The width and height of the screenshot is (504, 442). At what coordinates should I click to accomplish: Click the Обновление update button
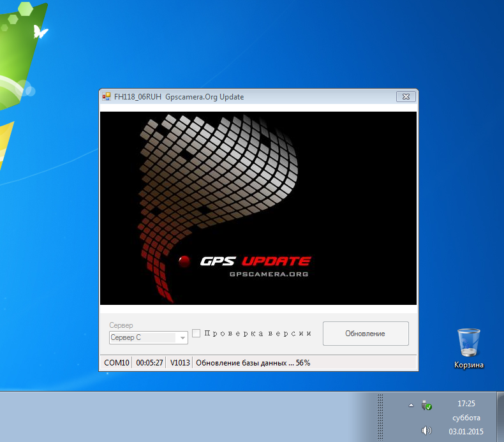pyautogui.click(x=366, y=334)
